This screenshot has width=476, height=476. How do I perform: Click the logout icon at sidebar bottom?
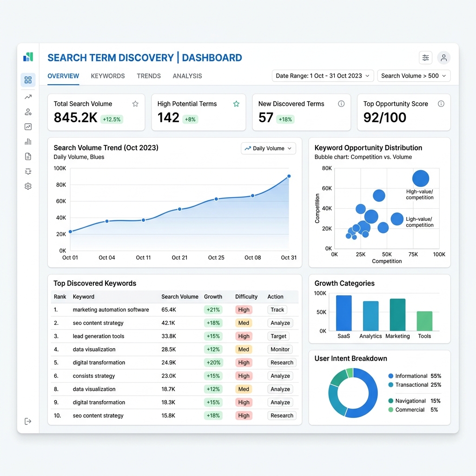click(28, 421)
